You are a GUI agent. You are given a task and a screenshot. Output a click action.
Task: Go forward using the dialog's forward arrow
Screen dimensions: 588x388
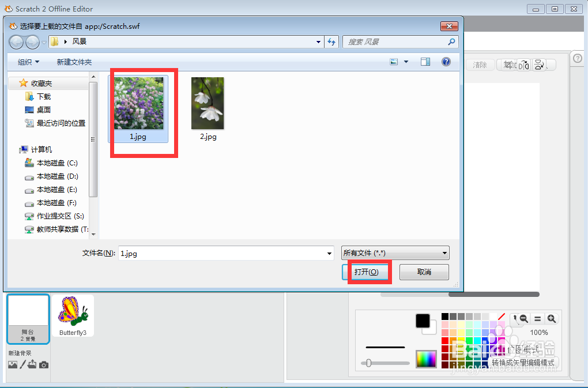(32, 42)
